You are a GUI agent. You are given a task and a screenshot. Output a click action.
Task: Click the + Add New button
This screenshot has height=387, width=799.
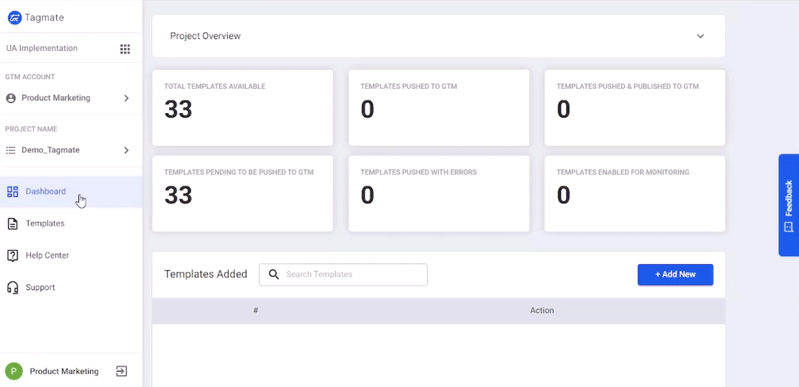[x=675, y=274]
